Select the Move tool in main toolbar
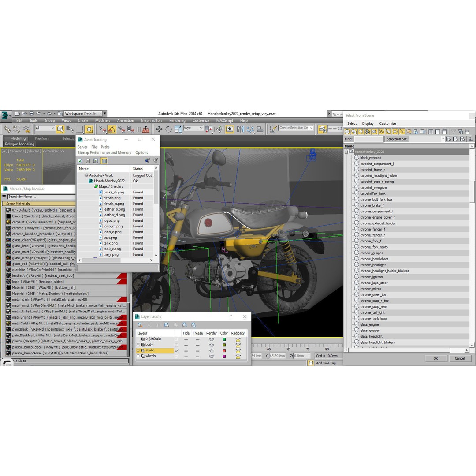Viewport: 476px width, 476px height. pyautogui.click(x=159, y=129)
